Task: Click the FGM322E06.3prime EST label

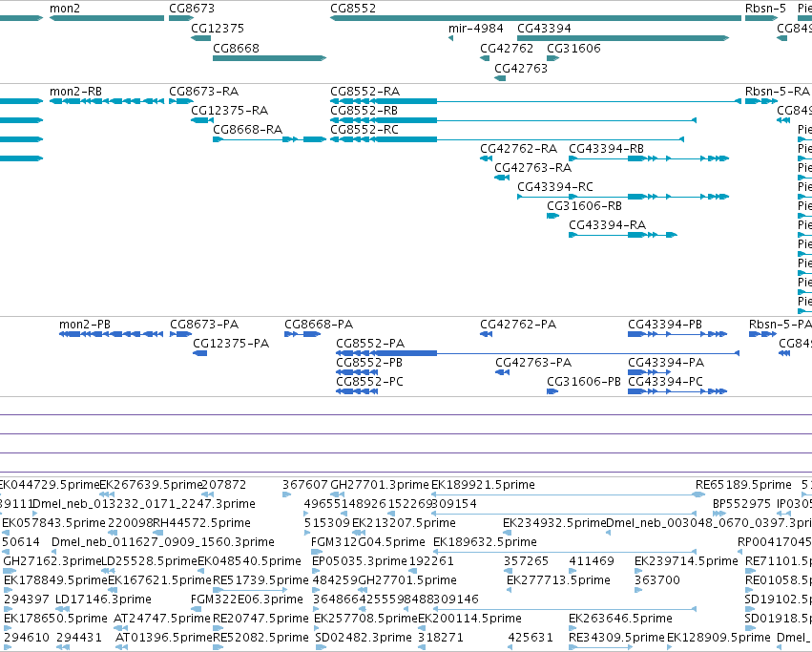Action: tap(247, 599)
